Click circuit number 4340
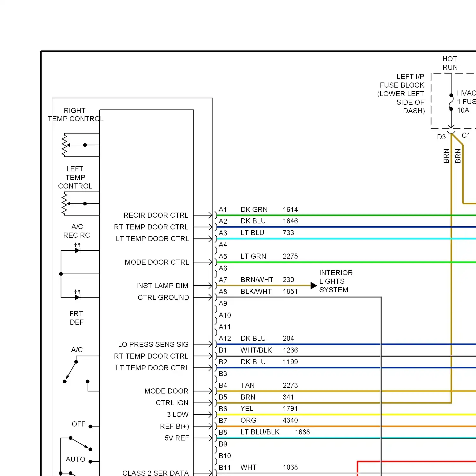The image size is (476, 476). pos(290,420)
